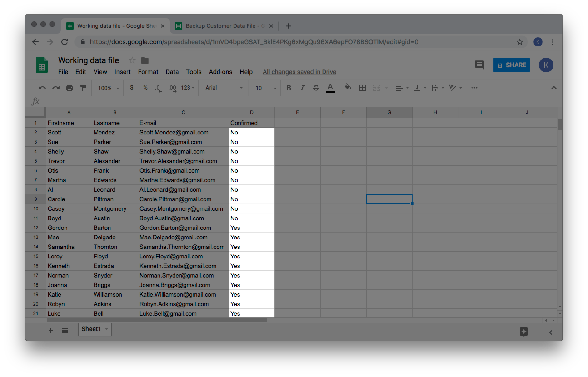Click the browser URL address bar
Screen dimensions: 588x377
(x=301, y=42)
